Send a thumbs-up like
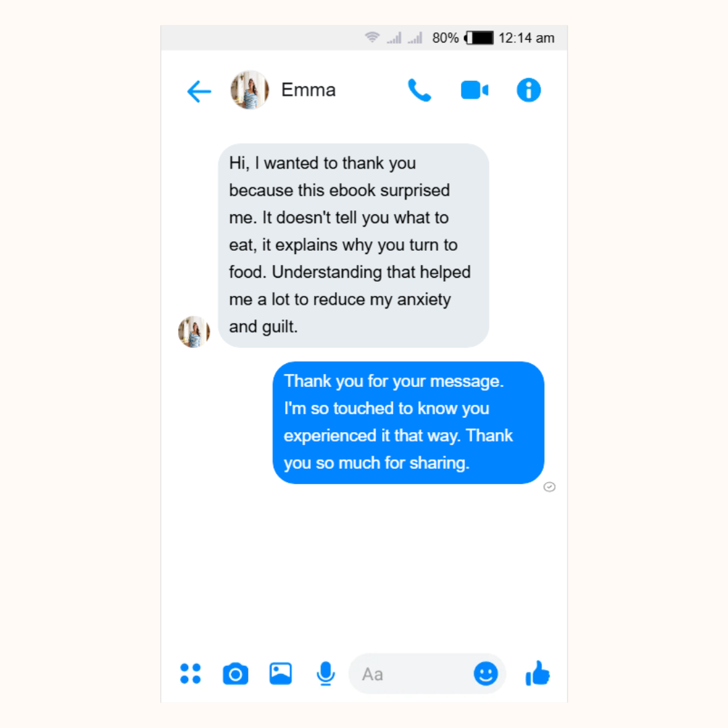Screen dimensions: 728x728 [x=537, y=673]
